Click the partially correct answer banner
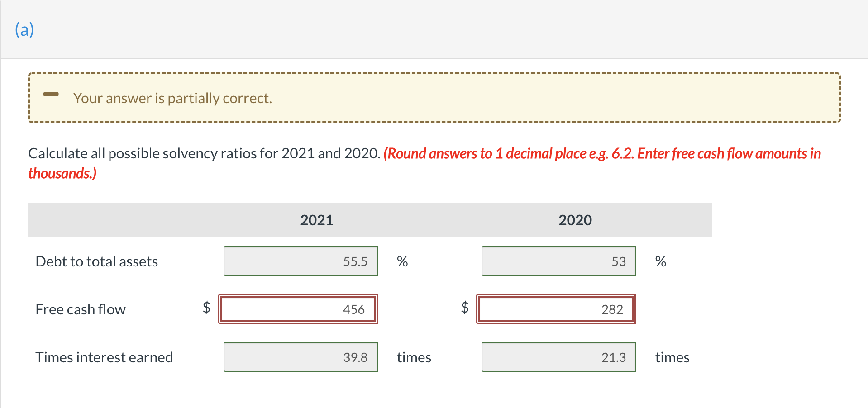868x408 pixels. tap(434, 97)
